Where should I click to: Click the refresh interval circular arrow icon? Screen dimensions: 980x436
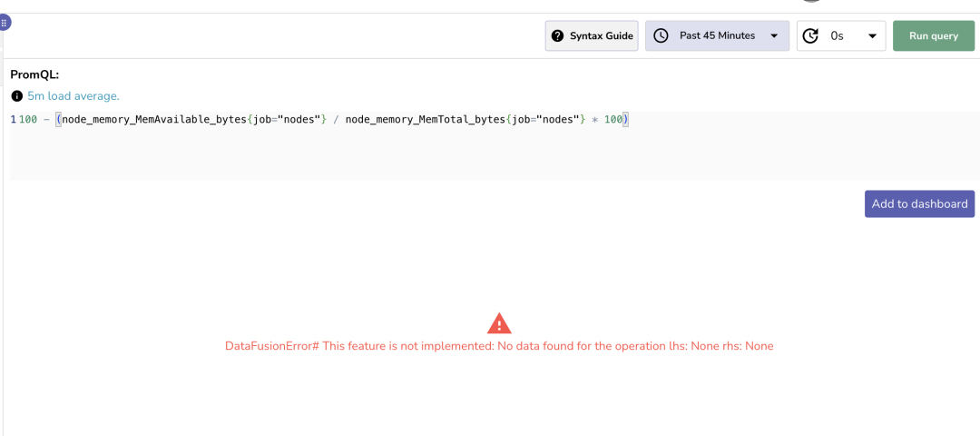tap(811, 35)
